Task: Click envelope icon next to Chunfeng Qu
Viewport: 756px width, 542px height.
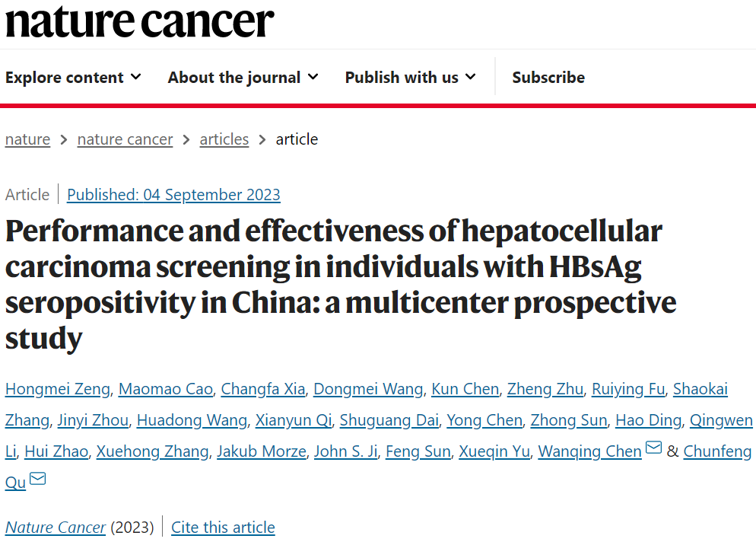Action: pyautogui.click(x=37, y=480)
